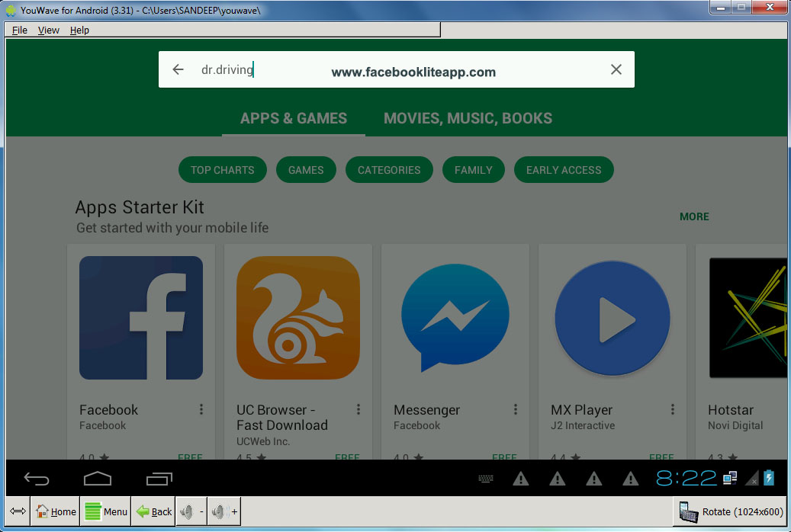Open the UC Browser card overflow menu
The width and height of the screenshot is (791, 532).
click(359, 409)
